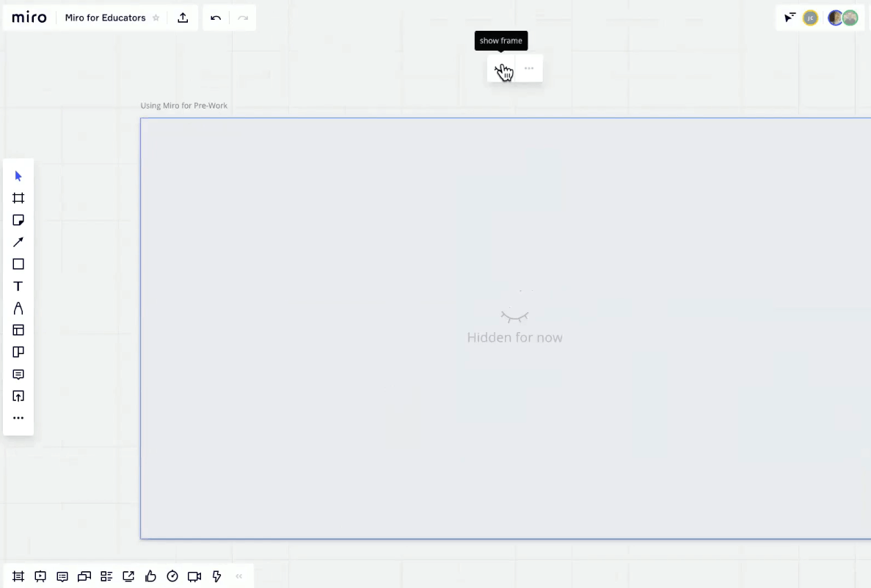Open the cards list in bottom toolbar

click(x=106, y=576)
